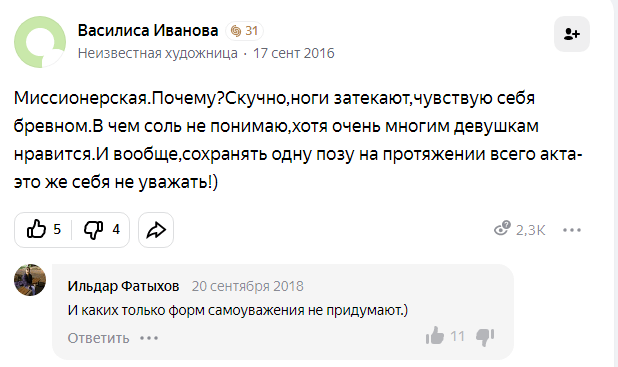Image resolution: width=618 pixels, height=367 pixels.
Task: Downvote Ильдар Фатыхов's comment
Action: tap(485, 337)
